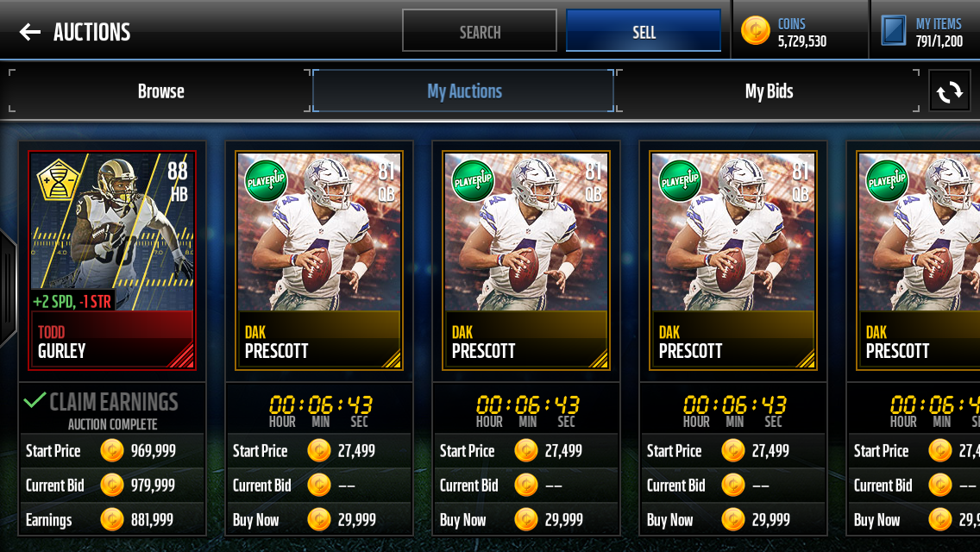
Task: Tap the partially visible fourth Prescott card
Action: [x=918, y=260]
